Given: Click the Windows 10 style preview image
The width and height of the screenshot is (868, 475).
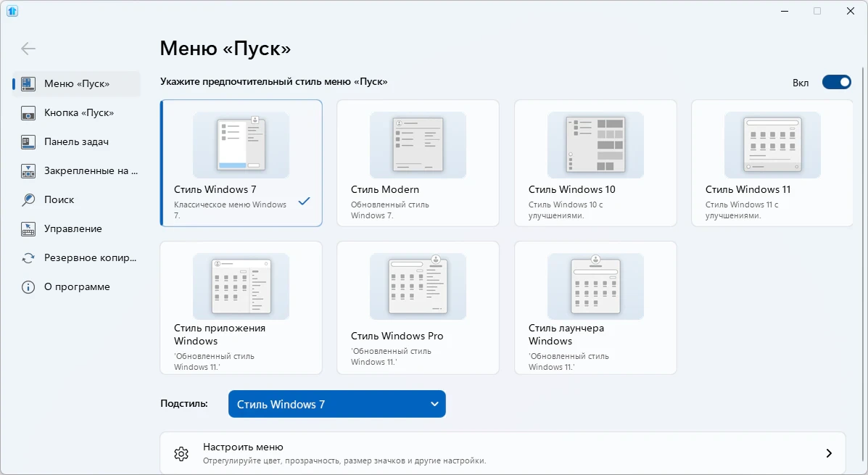Looking at the screenshot, I should (x=595, y=144).
